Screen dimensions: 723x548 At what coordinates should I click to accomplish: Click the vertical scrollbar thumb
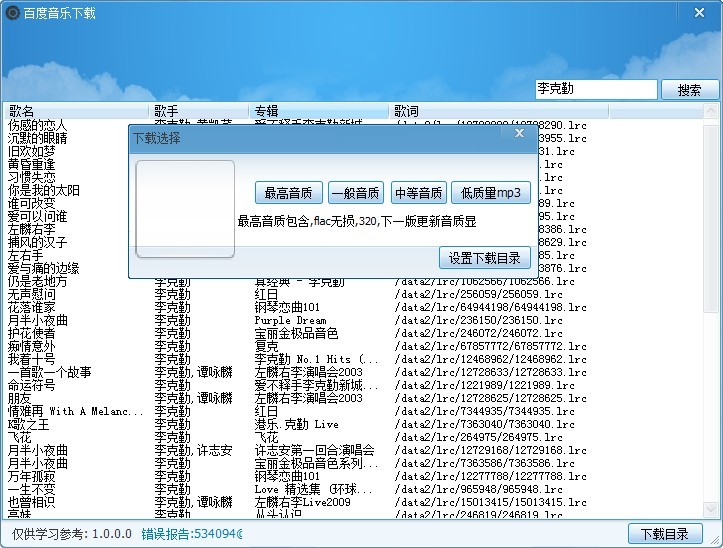(711, 217)
